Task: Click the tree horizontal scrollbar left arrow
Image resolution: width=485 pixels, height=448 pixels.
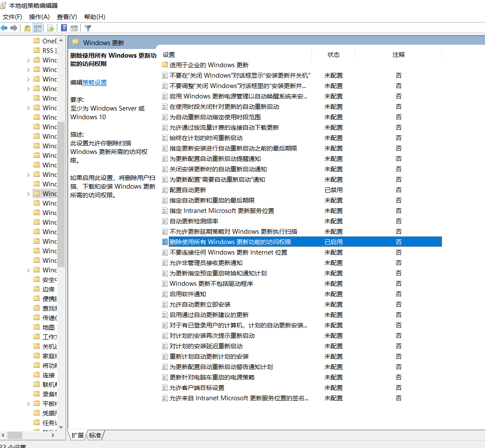Action: click(3, 435)
